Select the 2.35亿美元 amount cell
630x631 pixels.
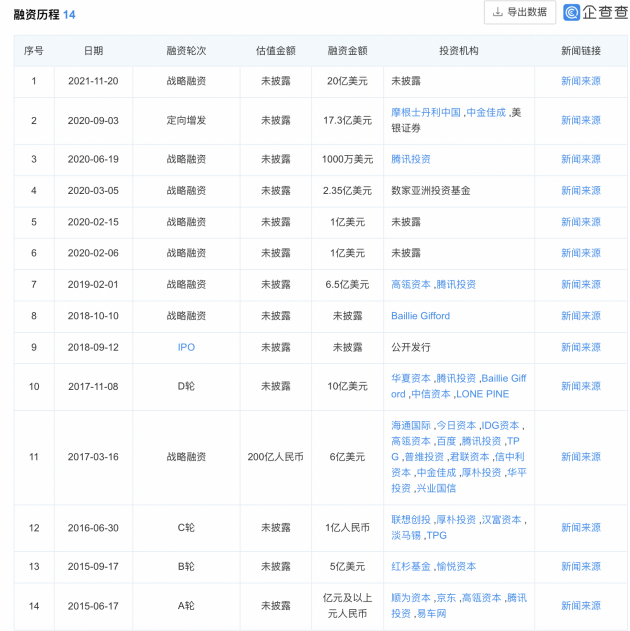[x=347, y=191]
